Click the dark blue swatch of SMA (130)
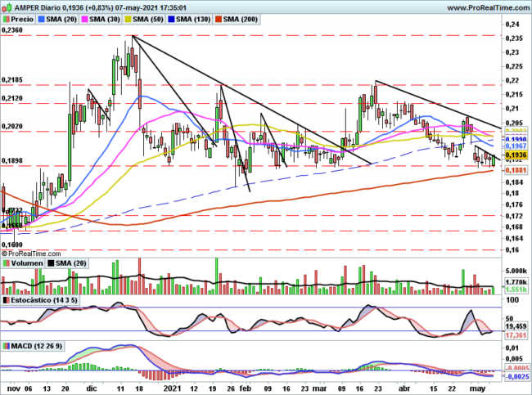This screenshot has width=532, height=395. [172, 20]
